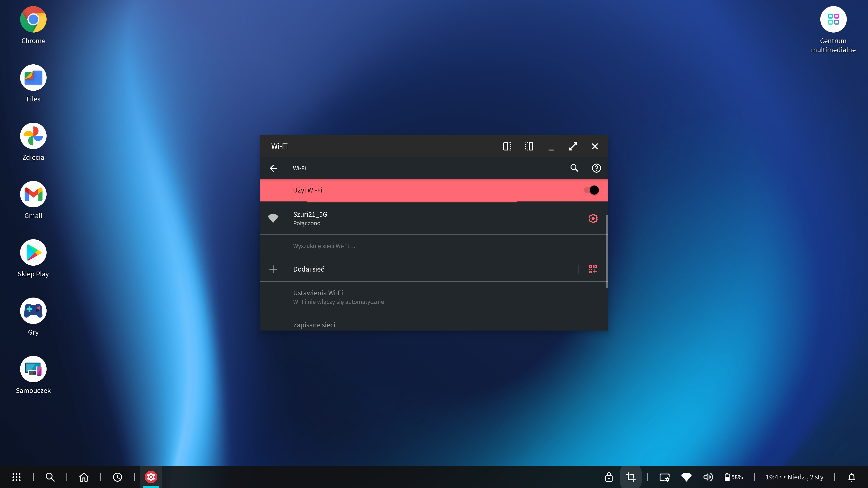Open taskbar search magnifier
Screen dimensions: 868x488
click(50, 477)
